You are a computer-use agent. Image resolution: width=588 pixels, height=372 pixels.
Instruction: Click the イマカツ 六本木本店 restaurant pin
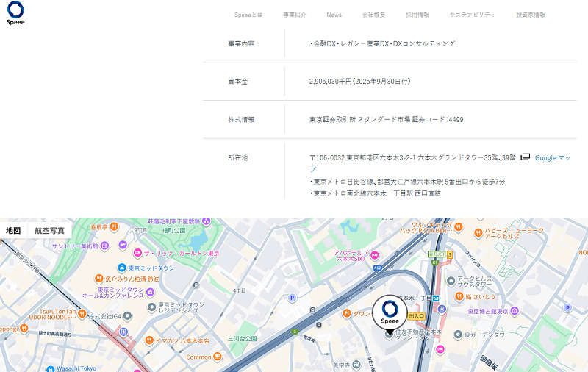149,340
